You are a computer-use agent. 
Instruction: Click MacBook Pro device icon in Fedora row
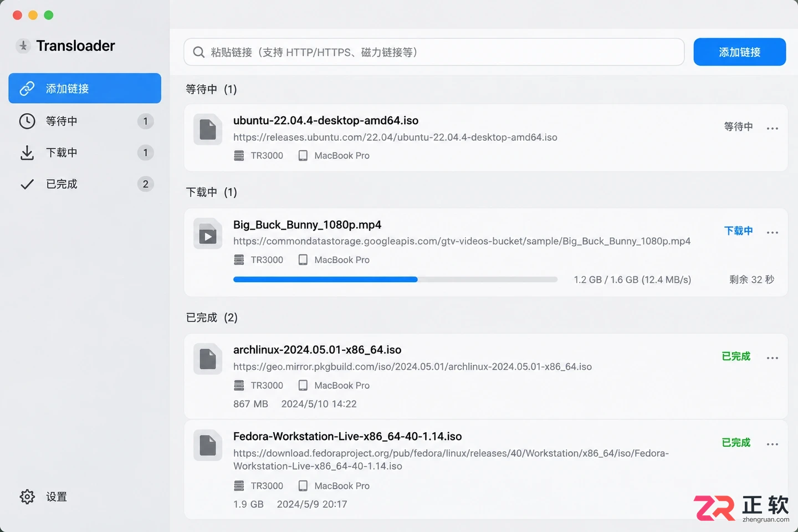tap(303, 486)
